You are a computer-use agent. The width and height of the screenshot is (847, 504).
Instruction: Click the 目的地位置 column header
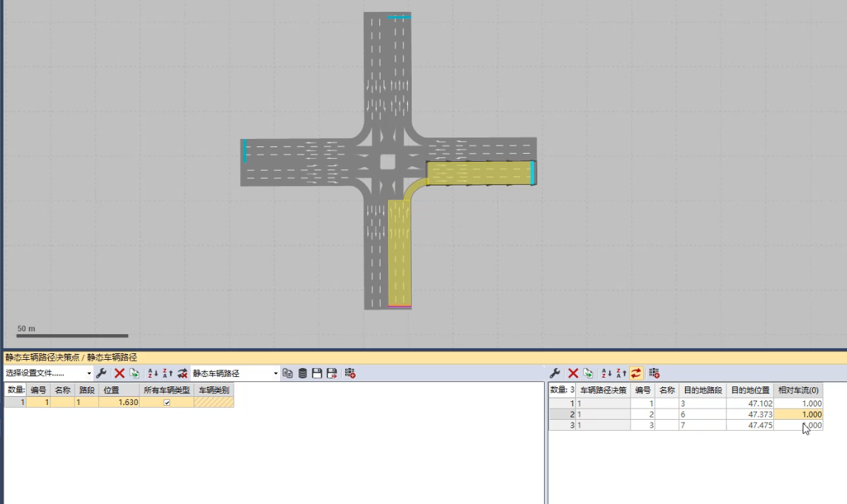tap(749, 390)
